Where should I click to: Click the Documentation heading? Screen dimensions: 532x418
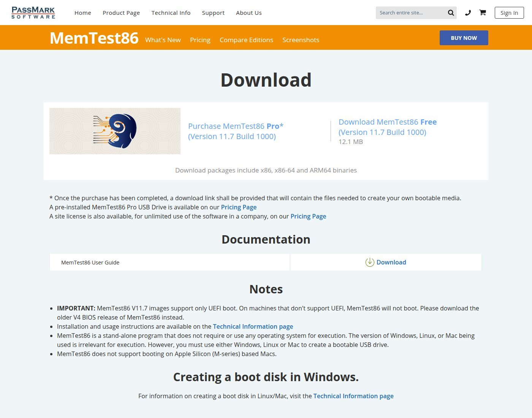[x=266, y=239]
